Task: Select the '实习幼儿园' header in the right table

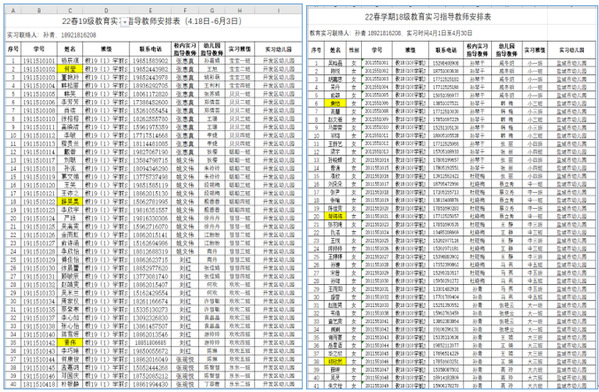Action: tap(572, 50)
